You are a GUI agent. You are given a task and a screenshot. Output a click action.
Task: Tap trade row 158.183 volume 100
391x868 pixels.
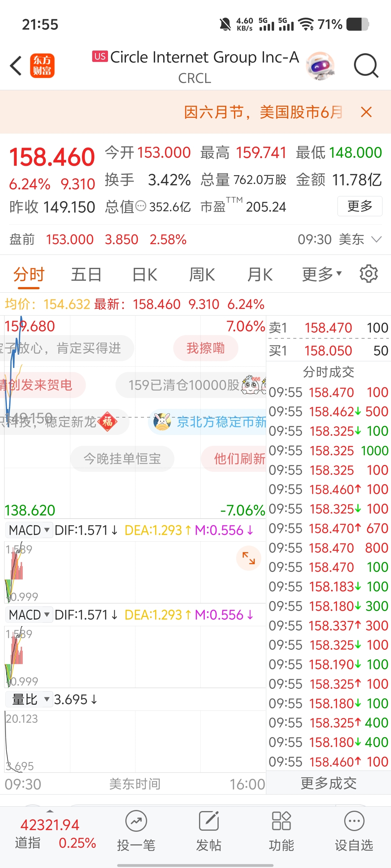point(329,587)
